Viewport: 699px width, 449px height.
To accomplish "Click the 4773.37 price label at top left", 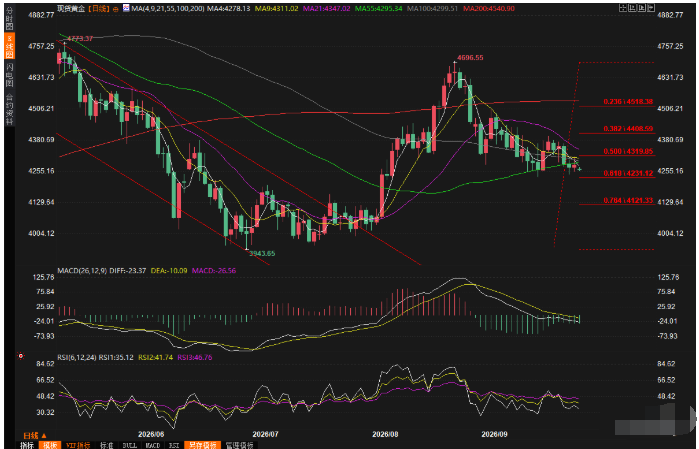I will [80, 39].
